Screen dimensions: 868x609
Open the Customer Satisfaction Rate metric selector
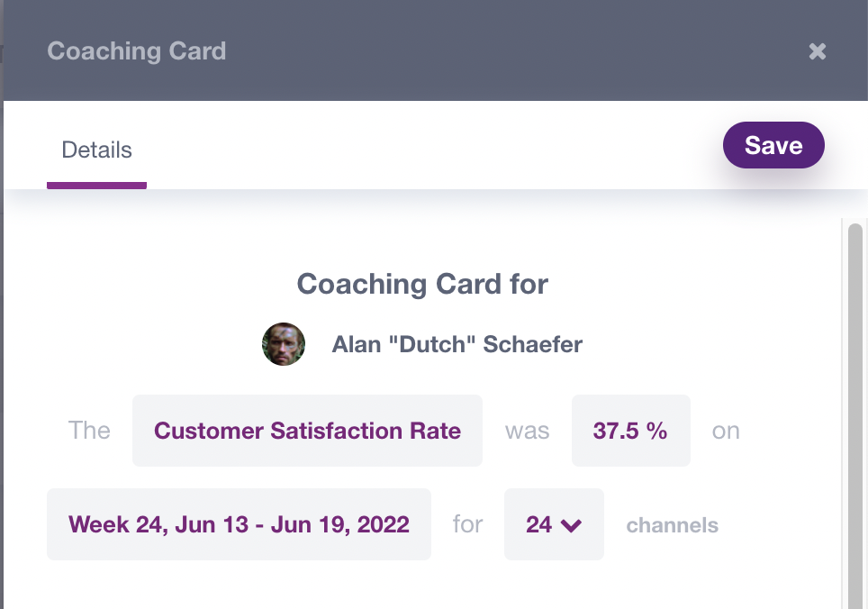[x=307, y=431]
